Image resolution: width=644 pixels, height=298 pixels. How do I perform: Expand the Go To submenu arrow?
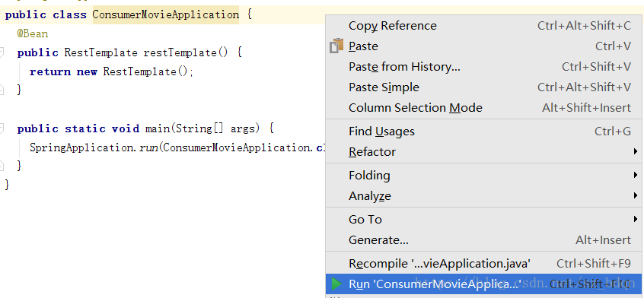click(636, 219)
